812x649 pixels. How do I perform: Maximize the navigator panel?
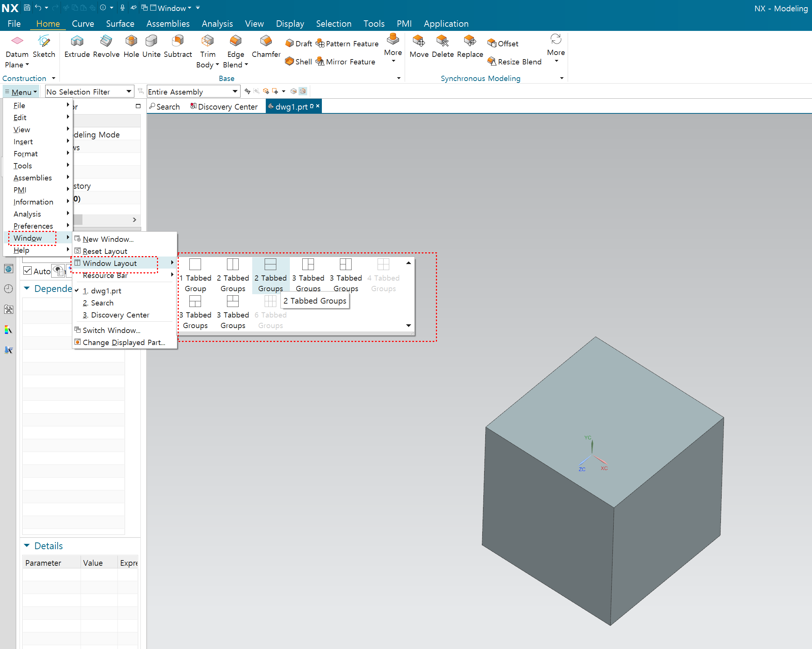pos(138,106)
